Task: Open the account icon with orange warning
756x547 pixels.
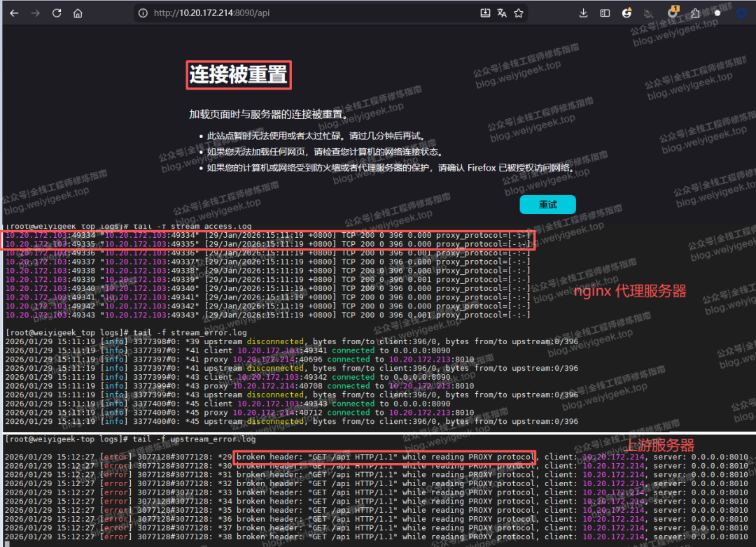Action: pos(626,13)
